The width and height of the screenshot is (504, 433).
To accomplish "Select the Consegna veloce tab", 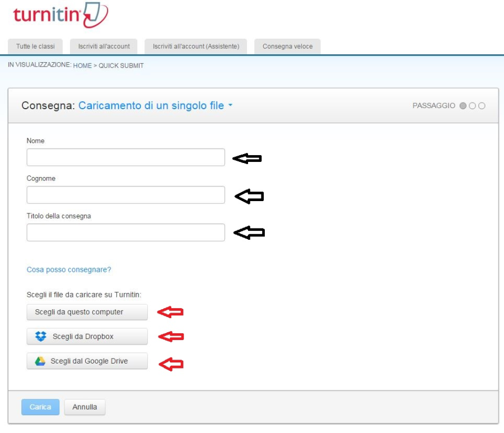I will (x=287, y=46).
